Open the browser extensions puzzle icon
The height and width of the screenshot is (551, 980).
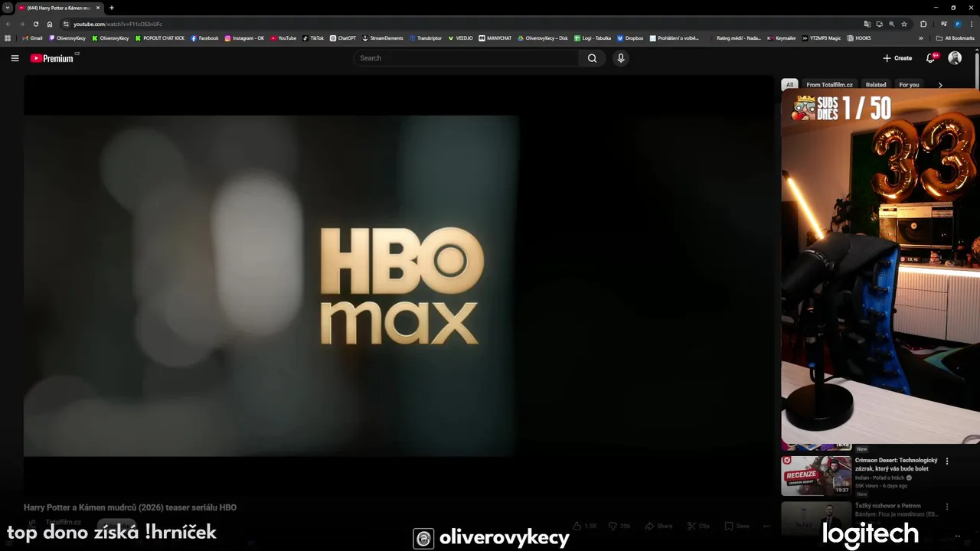(923, 24)
